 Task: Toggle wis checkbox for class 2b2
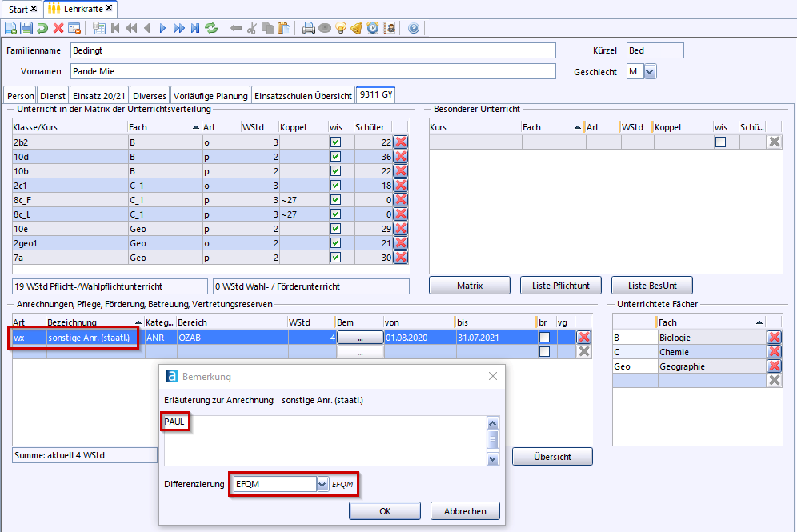pos(335,142)
